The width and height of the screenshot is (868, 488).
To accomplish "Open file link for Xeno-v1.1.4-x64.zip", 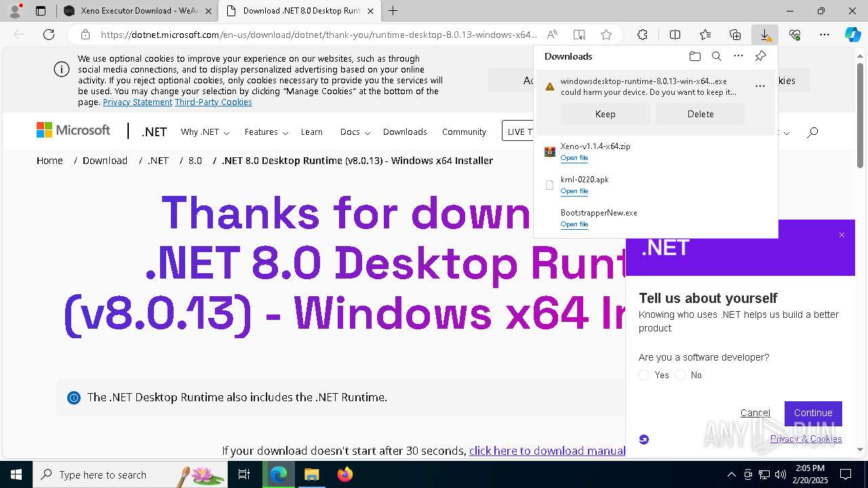I will pyautogui.click(x=574, y=158).
